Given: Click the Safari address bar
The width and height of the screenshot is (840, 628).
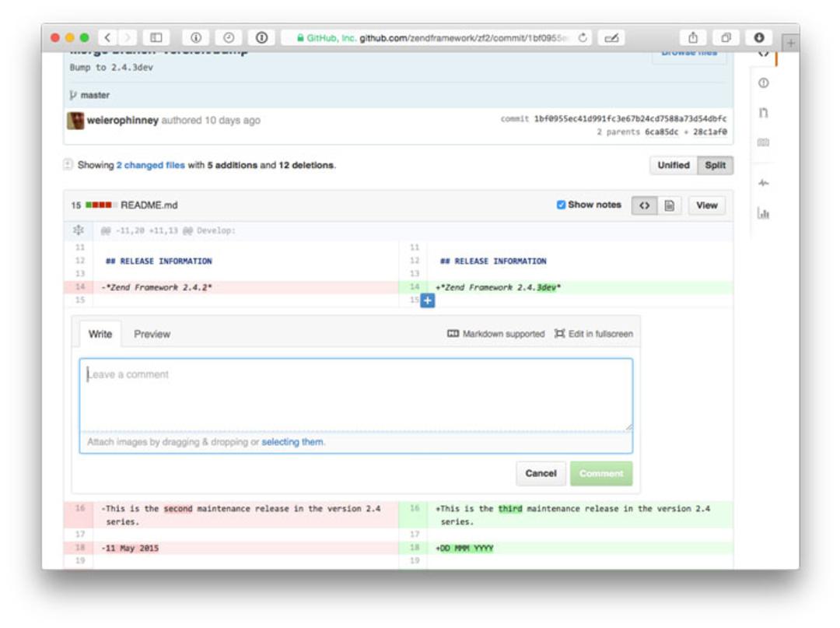Looking at the screenshot, I should click(x=436, y=37).
